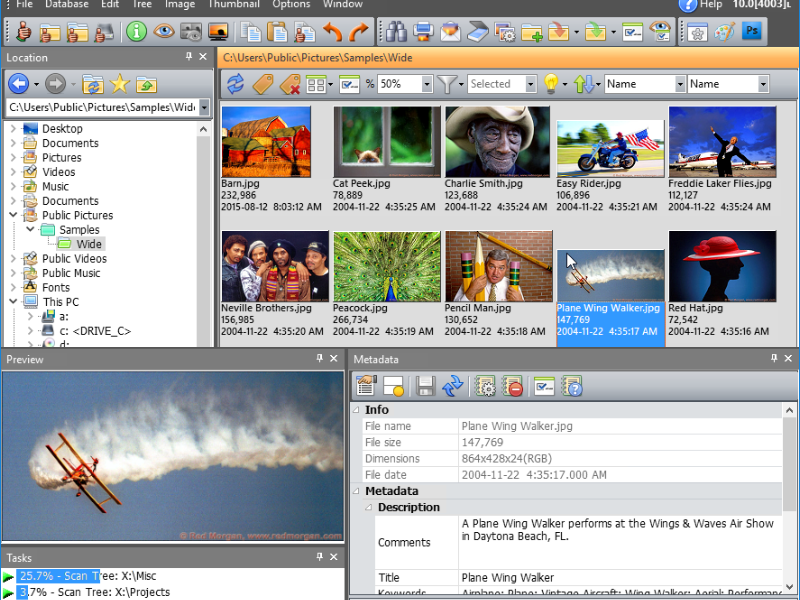Select the Peacock.jpg thumbnail
800x600 pixels.
387,267
